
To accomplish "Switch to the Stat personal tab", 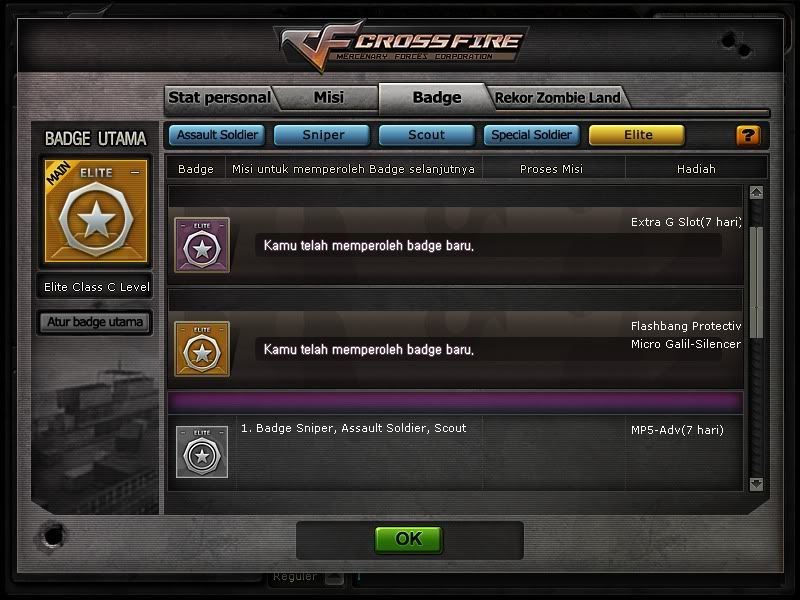I will pos(219,97).
